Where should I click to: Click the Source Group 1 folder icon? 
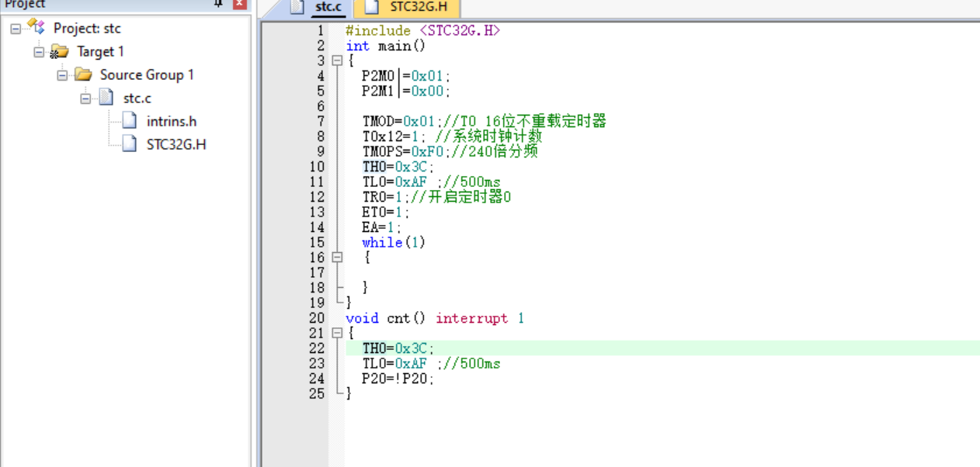82,74
